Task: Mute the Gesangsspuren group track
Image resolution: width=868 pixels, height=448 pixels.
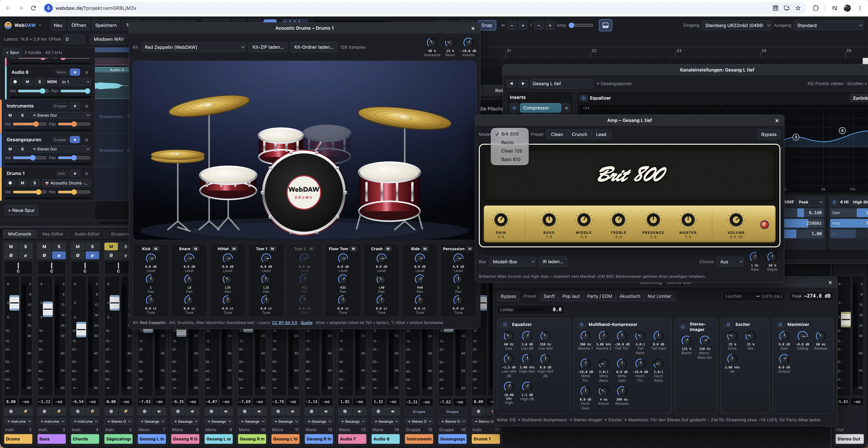Action: (10, 149)
